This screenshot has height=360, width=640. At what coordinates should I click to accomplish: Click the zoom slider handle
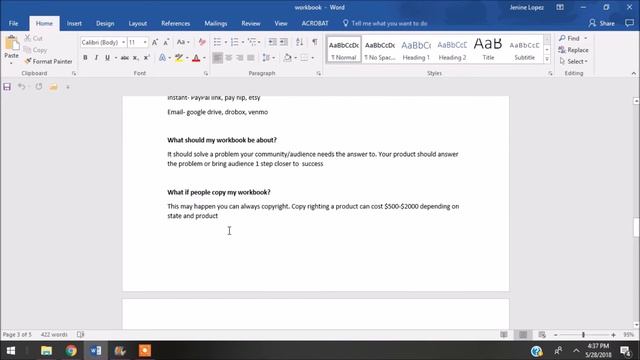tap(583, 335)
